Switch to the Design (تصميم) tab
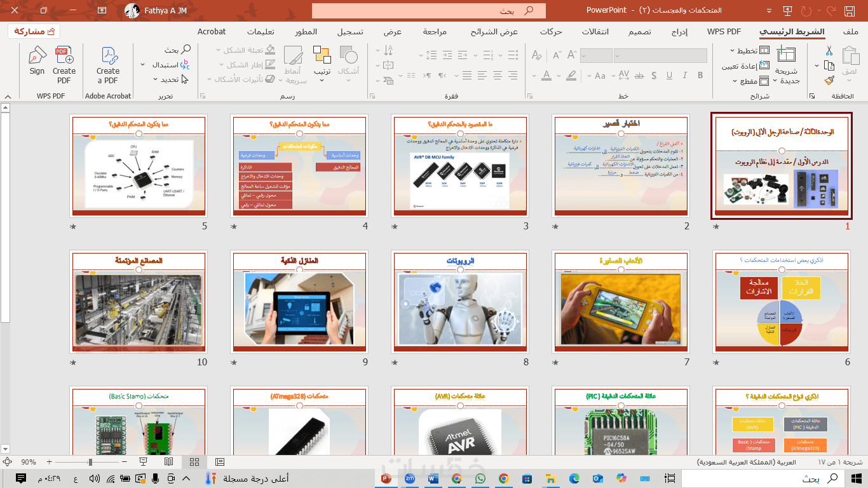The image size is (868, 488). (x=640, y=32)
